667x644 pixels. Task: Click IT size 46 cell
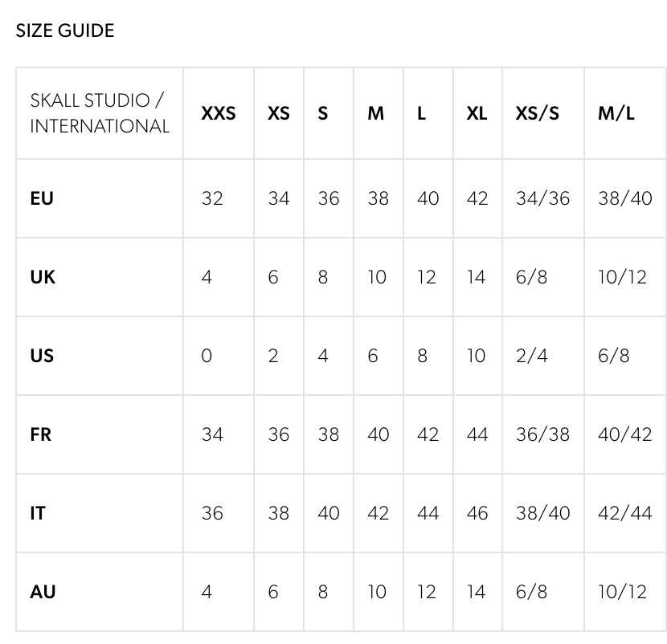pos(477,513)
